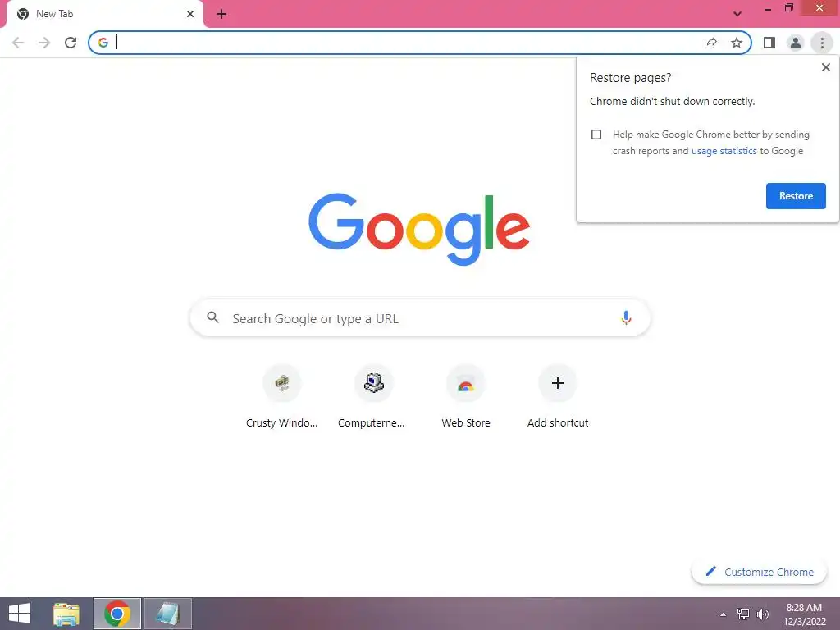This screenshot has height=630, width=840.
Task: Click the forward navigation arrow
Action: pos(44,43)
